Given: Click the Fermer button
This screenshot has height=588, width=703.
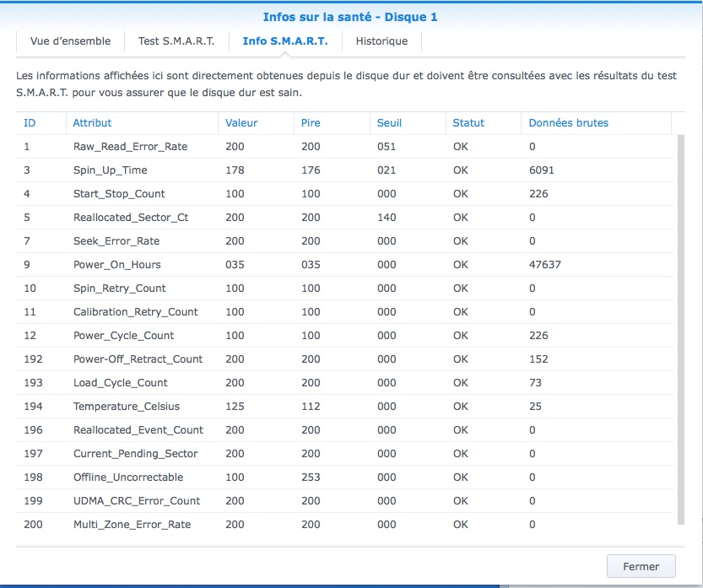Looking at the screenshot, I should pos(641,566).
